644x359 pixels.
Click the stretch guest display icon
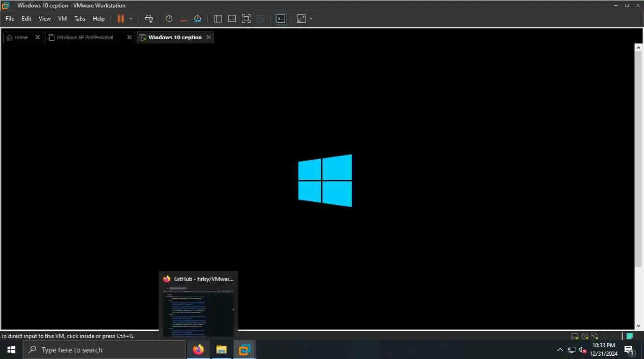pos(301,19)
